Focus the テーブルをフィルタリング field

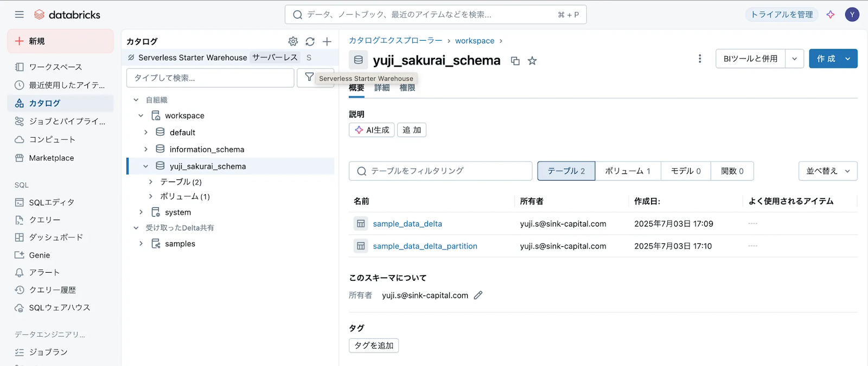tap(441, 171)
